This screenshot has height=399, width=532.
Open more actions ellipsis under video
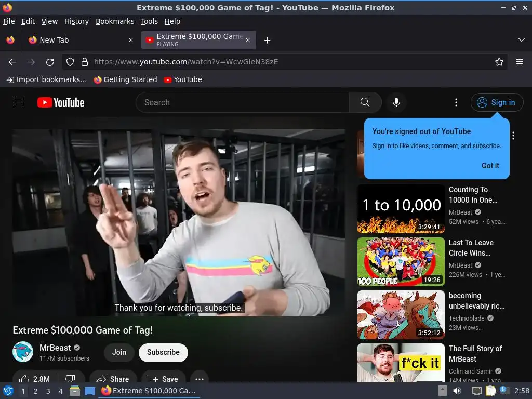pyautogui.click(x=199, y=378)
